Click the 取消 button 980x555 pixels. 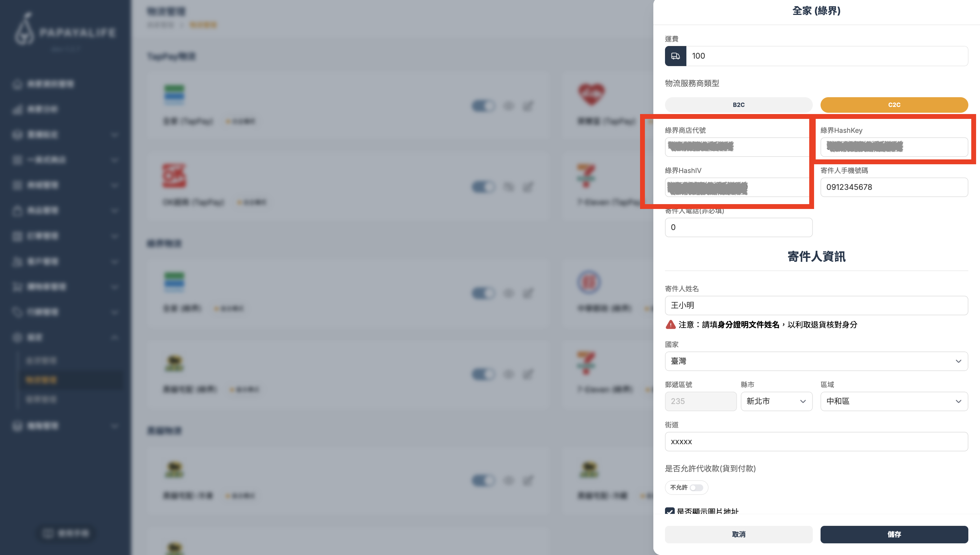738,534
